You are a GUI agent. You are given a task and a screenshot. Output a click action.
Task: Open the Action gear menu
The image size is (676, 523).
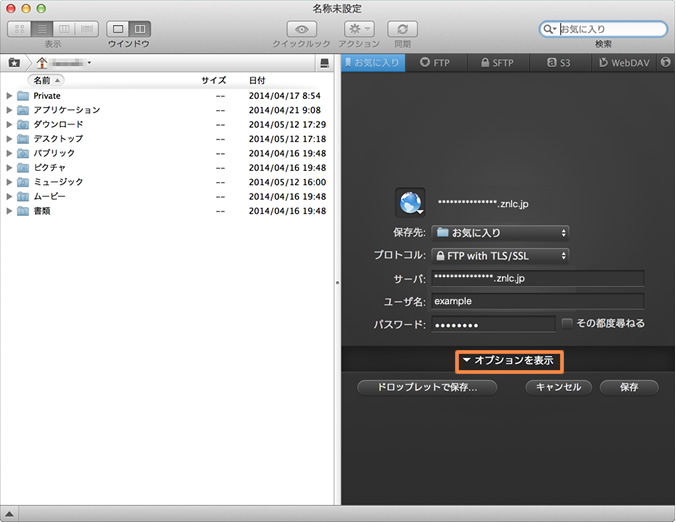pyautogui.click(x=359, y=29)
